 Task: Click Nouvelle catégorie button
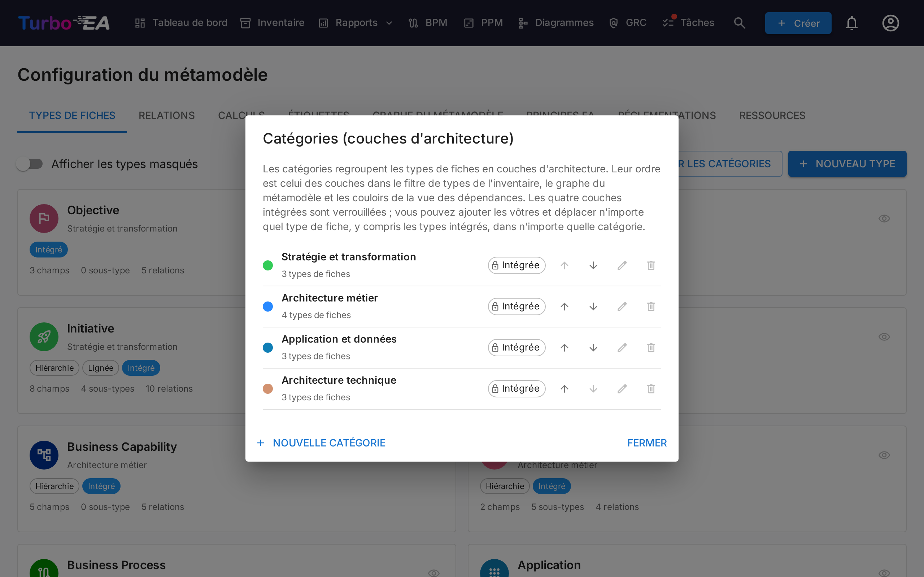coord(322,443)
